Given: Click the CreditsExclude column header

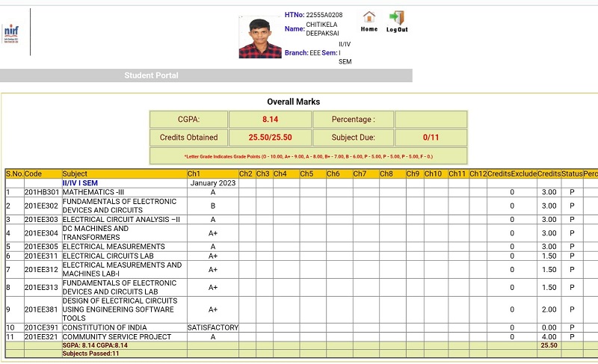Looking at the screenshot, I should click(512, 174).
